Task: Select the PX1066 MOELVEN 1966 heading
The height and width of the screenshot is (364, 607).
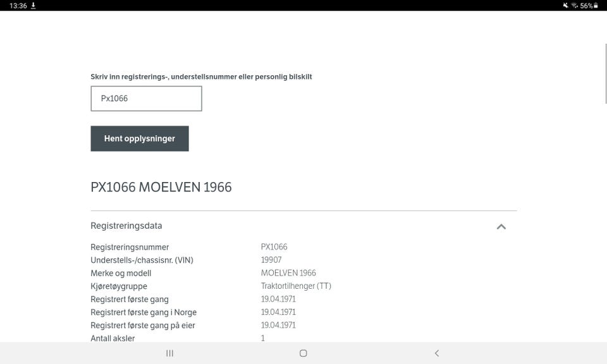Action: pyautogui.click(x=161, y=187)
